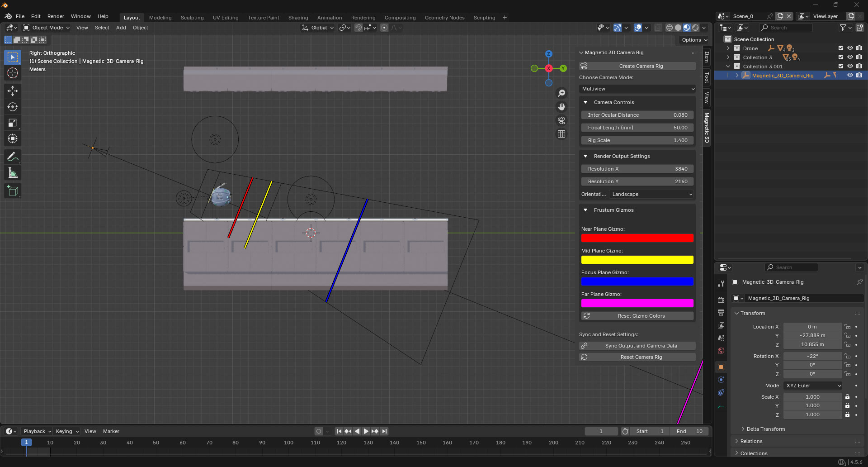Toggle proportional editing in header
Image resolution: width=868 pixels, height=467 pixels.
pyautogui.click(x=384, y=28)
